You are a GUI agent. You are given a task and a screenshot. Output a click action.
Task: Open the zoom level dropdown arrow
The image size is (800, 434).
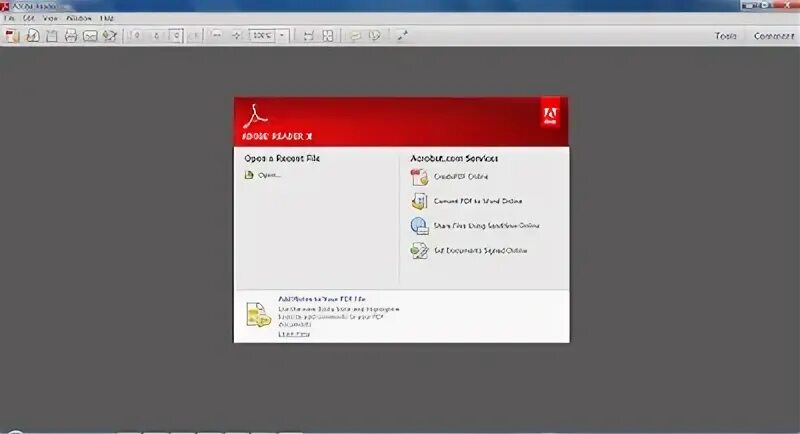coord(282,36)
